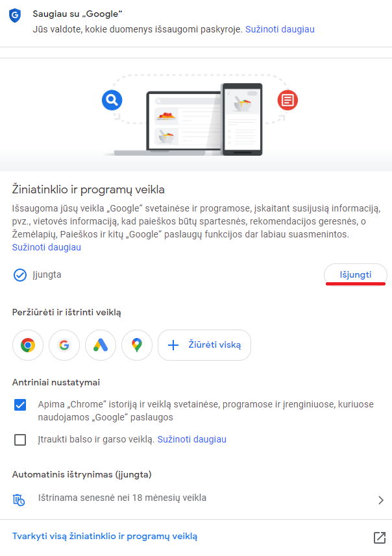Screen dimensions: 392x556
Task: Click the external link icon at bottom
Action: coord(380,537)
